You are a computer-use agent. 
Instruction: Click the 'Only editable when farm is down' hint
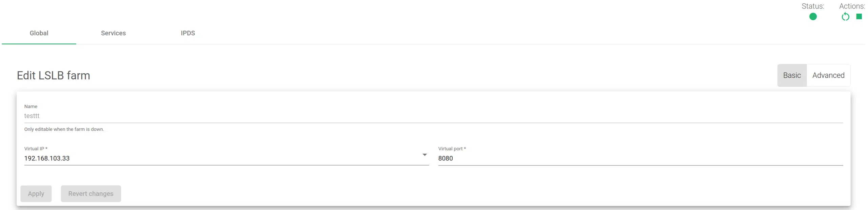(x=64, y=129)
